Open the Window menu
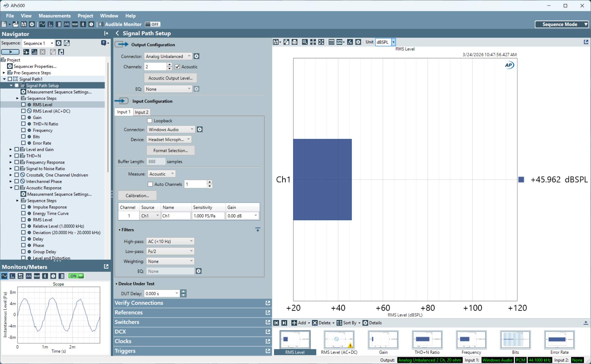The height and width of the screenshot is (364, 591). click(109, 16)
